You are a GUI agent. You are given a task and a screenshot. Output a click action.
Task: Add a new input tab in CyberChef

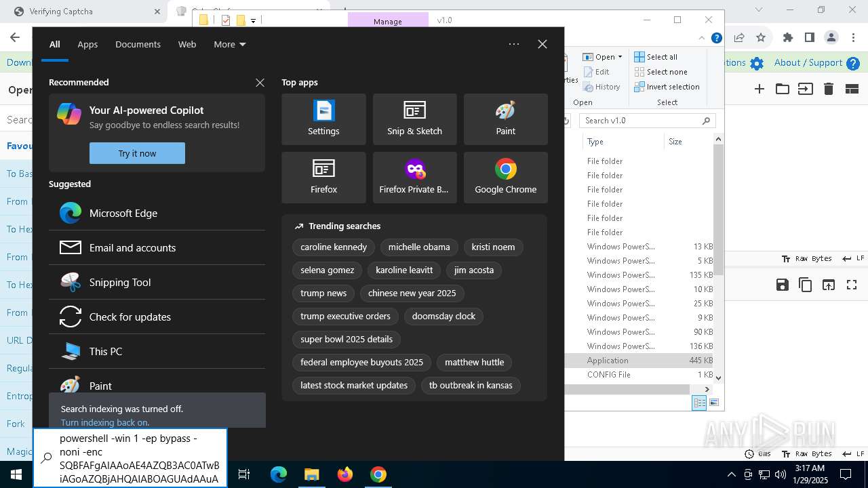pyautogui.click(x=759, y=89)
